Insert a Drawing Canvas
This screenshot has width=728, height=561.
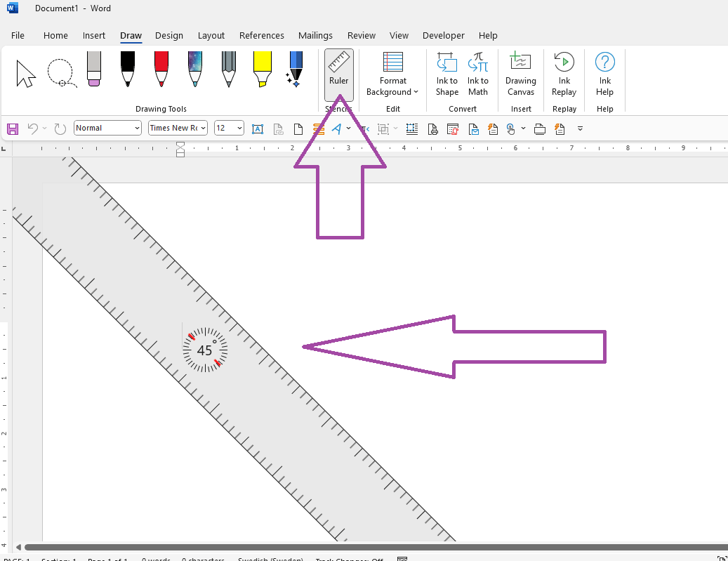[x=521, y=74]
